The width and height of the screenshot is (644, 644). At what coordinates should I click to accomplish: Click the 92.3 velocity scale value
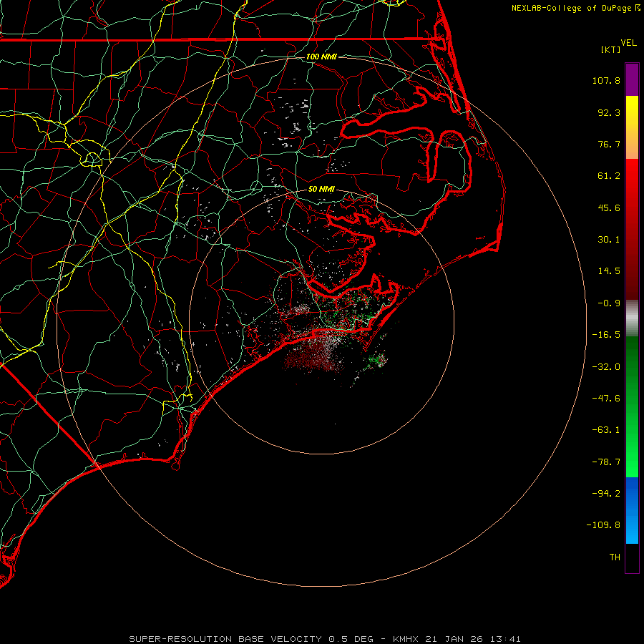pos(609,112)
